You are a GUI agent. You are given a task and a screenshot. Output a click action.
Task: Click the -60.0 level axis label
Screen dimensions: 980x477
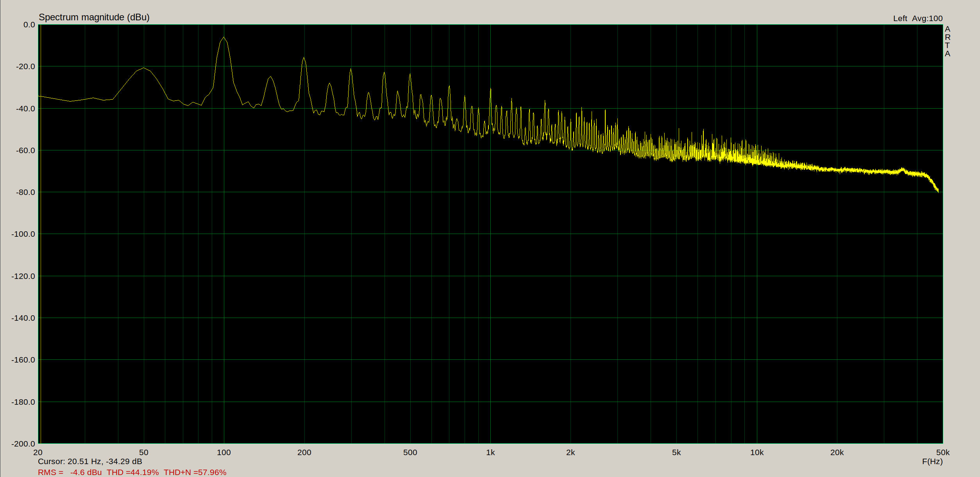[x=25, y=150]
